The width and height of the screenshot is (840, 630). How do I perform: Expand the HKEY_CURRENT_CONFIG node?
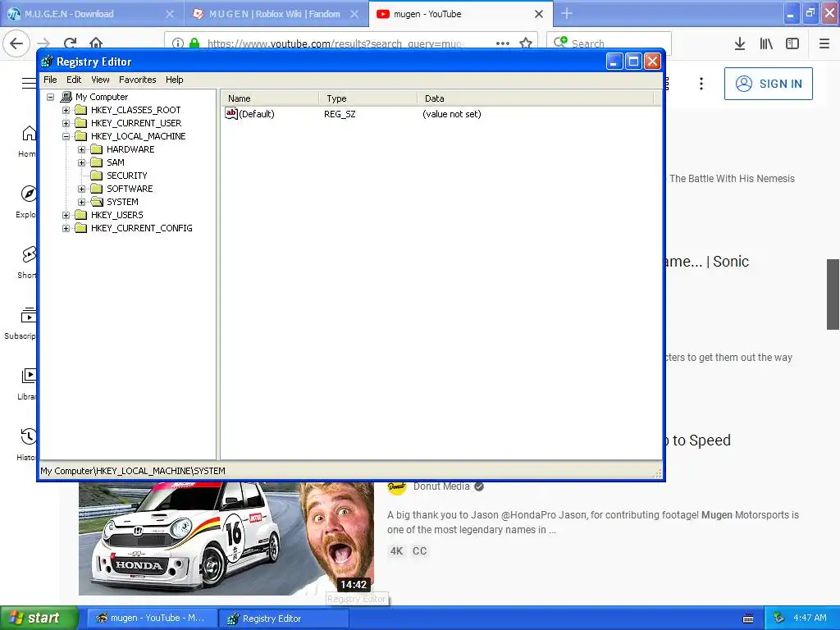[66, 228]
